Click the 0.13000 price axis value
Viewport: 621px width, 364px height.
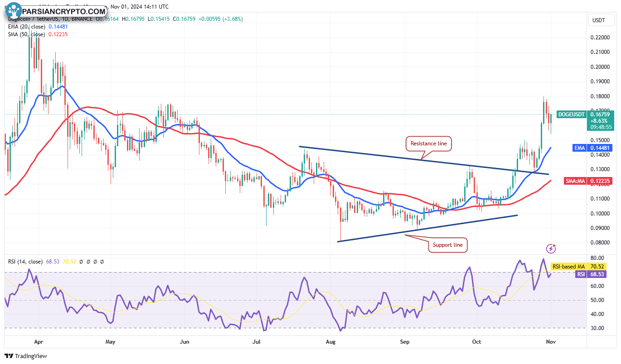click(x=600, y=169)
